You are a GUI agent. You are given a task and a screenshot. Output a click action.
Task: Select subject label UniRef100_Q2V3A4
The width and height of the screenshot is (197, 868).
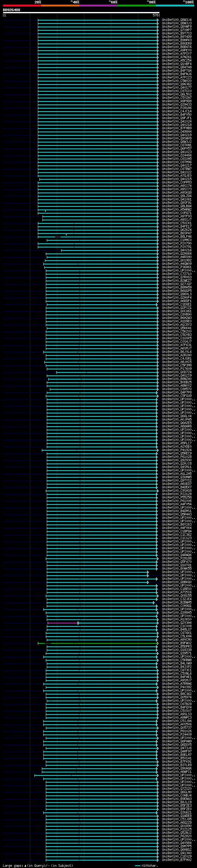pyautogui.click(x=177, y=623)
